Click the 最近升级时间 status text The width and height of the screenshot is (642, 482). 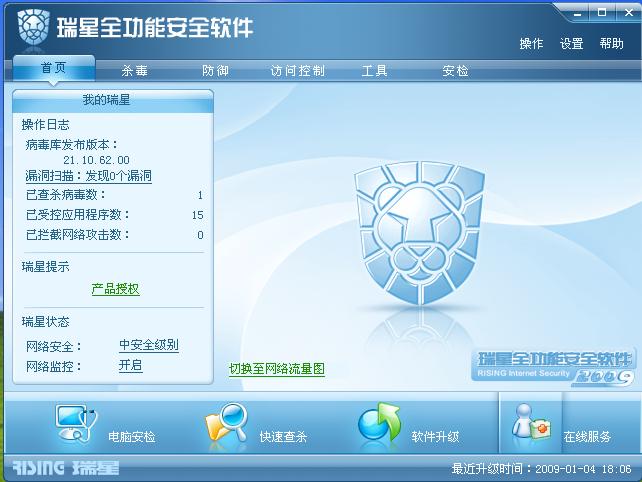point(541,468)
